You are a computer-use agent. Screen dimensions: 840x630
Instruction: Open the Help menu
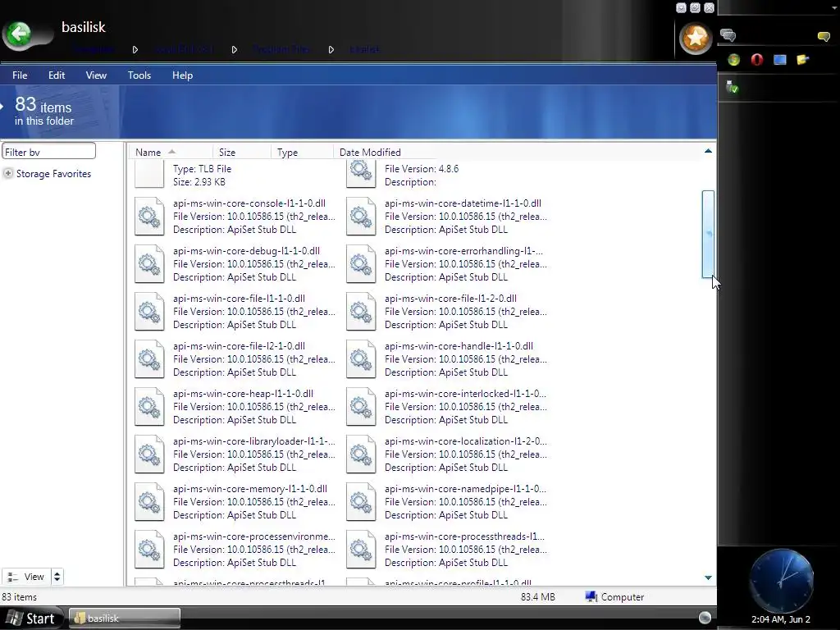pos(182,75)
